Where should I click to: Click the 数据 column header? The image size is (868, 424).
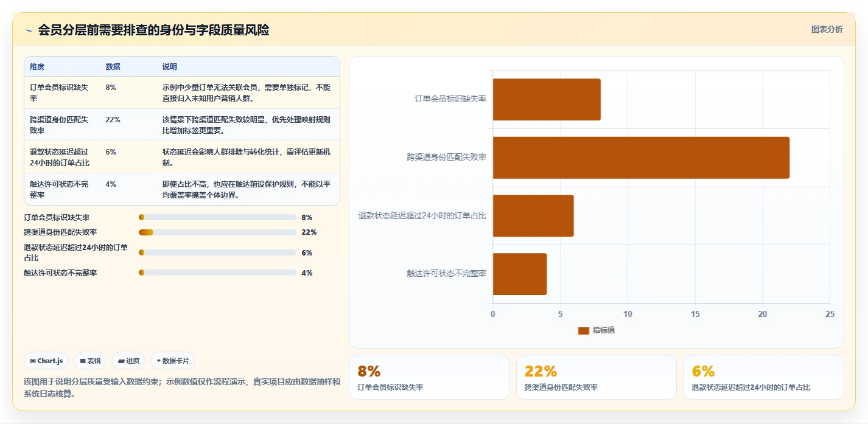pos(113,67)
